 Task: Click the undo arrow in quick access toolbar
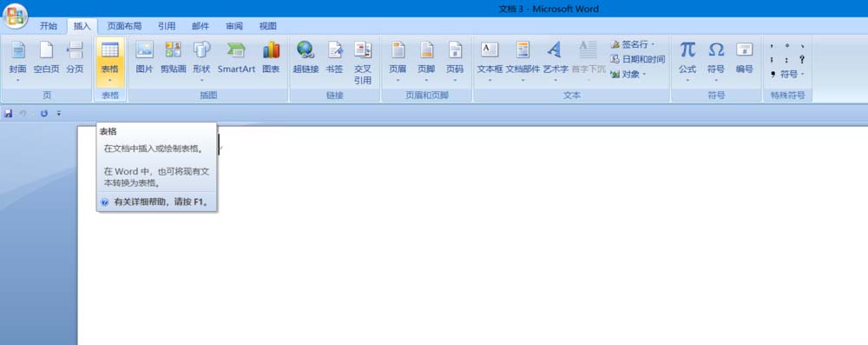[x=23, y=113]
